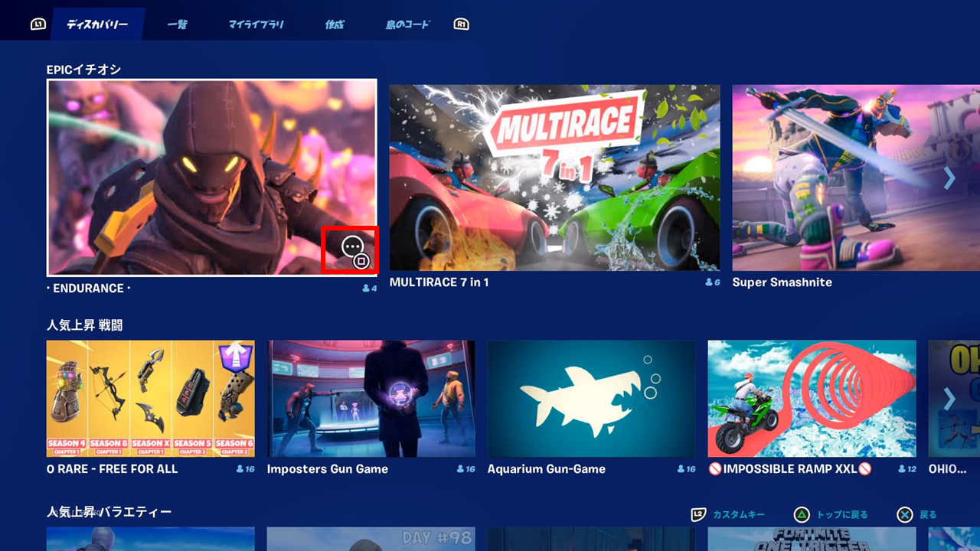Click the player count icon beside ENDURANCE
The height and width of the screenshot is (551, 980).
pos(364,289)
